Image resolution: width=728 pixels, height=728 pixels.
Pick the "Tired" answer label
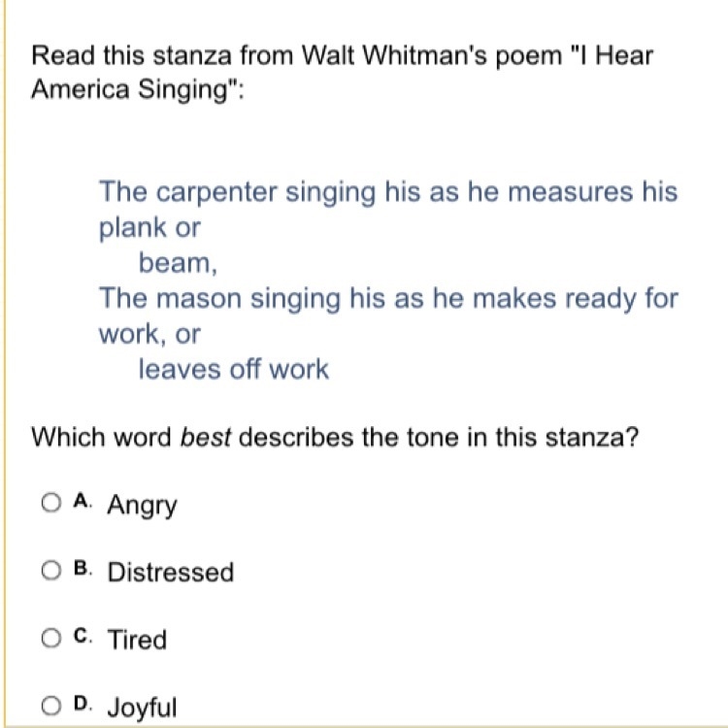137,640
